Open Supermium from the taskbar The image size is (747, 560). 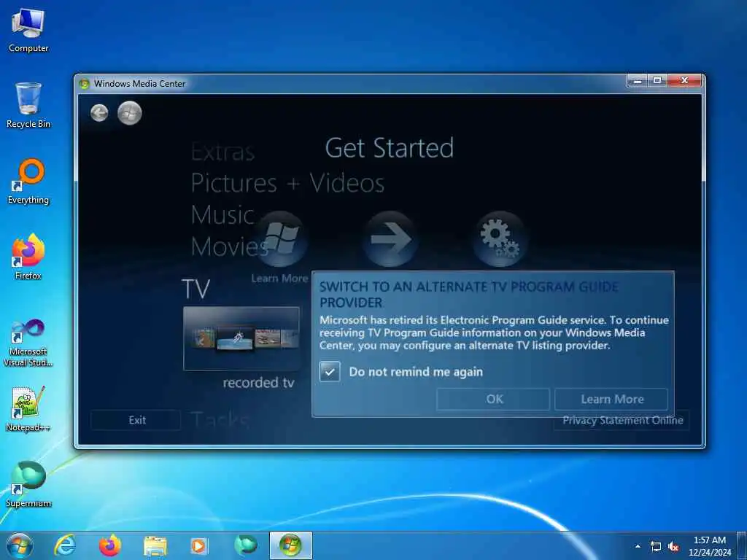click(x=245, y=545)
